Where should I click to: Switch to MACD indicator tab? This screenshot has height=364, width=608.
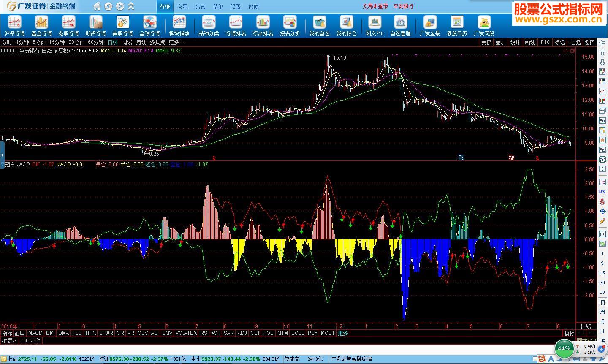click(x=35, y=333)
